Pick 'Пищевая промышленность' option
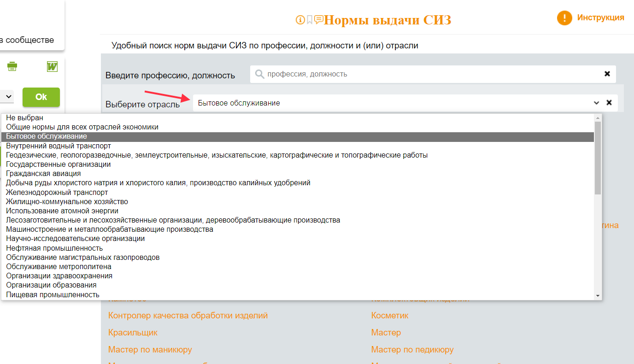634x364 pixels. [x=298, y=295]
